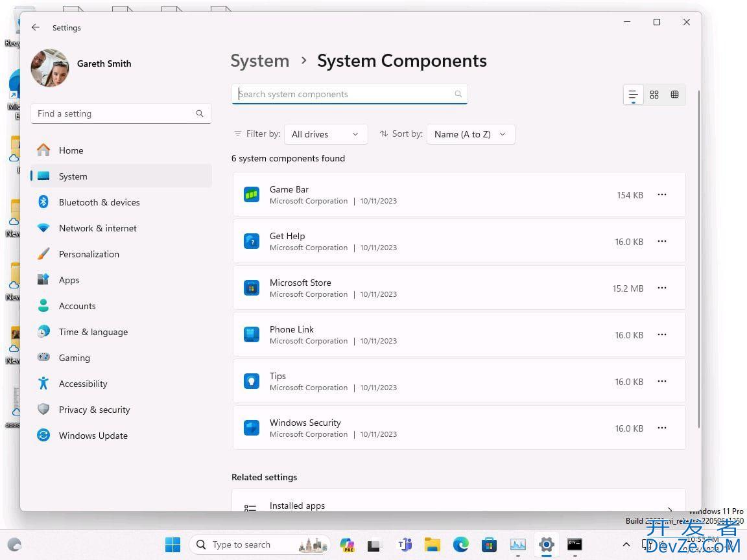This screenshot has width=747, height=560.
Task: Open Task View from the taskbar
Action: click(374, 544)
